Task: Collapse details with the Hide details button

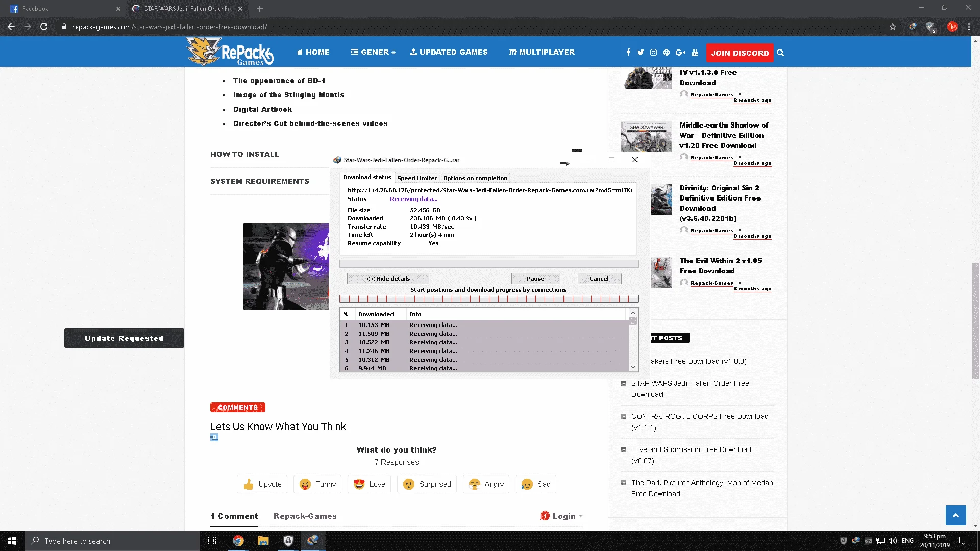Action: 388,279
